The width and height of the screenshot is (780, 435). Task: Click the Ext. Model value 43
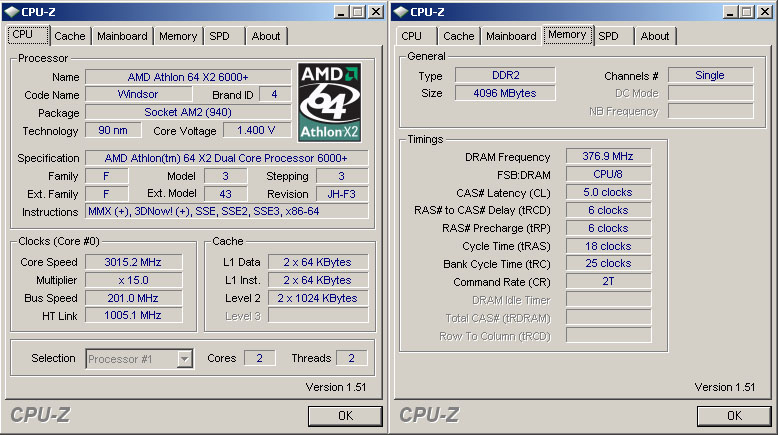(225, 194)
